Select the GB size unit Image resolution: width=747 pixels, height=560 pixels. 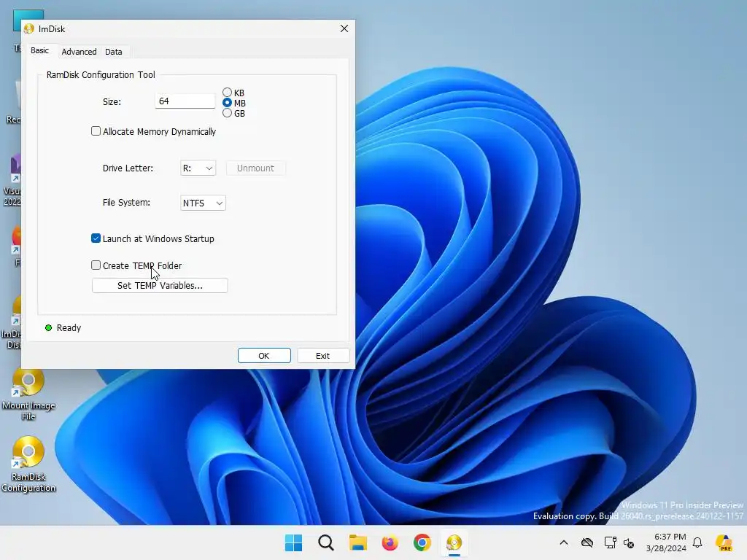(x=228, y=113)
